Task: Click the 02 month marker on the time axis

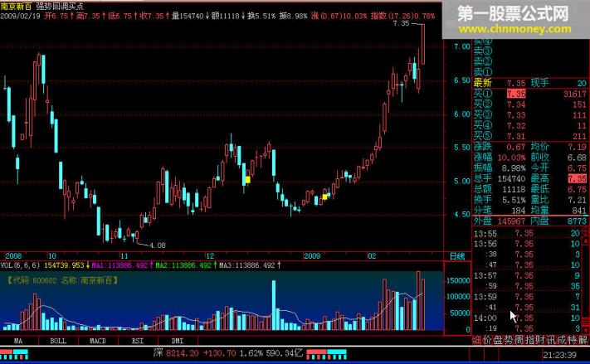Action: coord(372,256)
